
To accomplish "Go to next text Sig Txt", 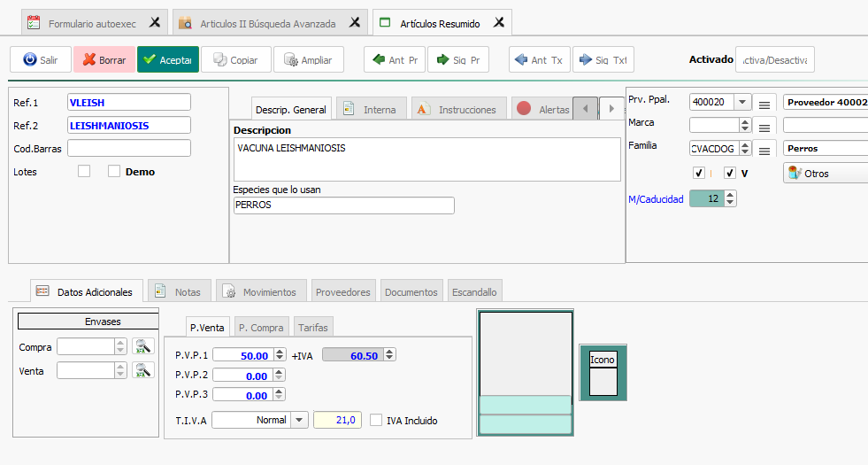I will point(603,60).
